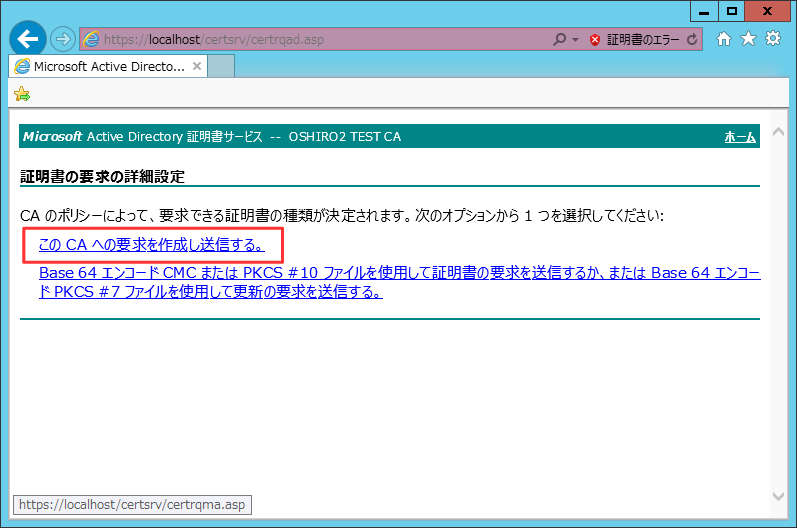The image size is (797, 528).
Task: Open the Base 64 エンコード CMC request link
Action: pyautogui.click(x=400, y=282)
